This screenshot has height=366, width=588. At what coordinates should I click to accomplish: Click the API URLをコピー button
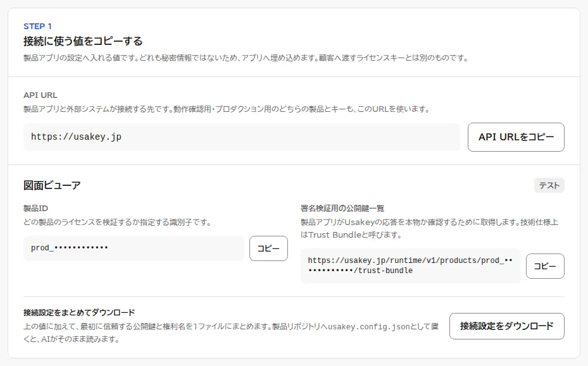(x=516, y=137)
